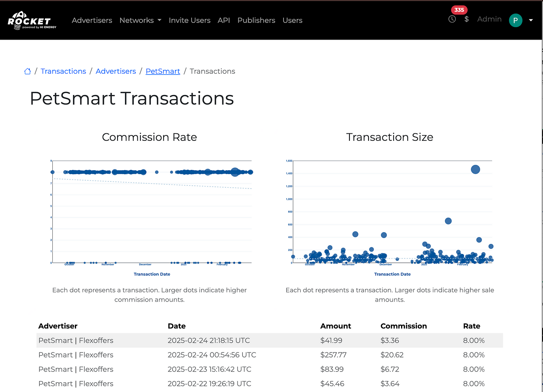Open the green P profile avatar
The width and height of the screenshot is (543, 392).
point(515,20)
